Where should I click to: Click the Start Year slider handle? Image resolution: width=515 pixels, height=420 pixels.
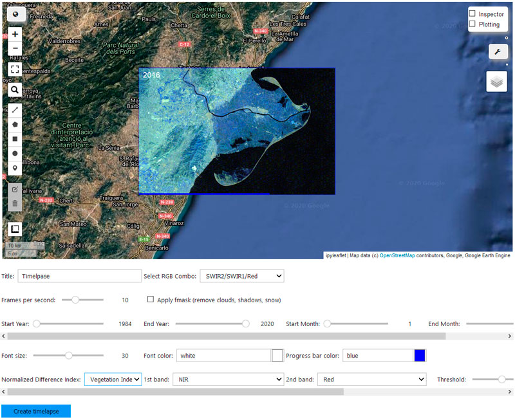(x=37, y=324)
